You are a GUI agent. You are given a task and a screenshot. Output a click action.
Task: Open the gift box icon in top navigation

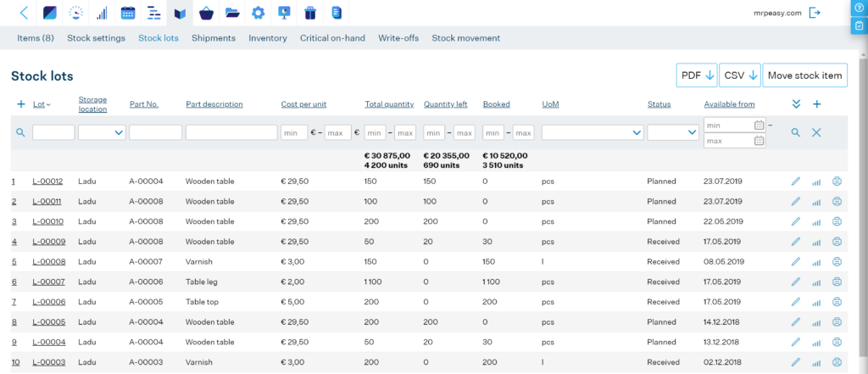click(x=310, y=13)
